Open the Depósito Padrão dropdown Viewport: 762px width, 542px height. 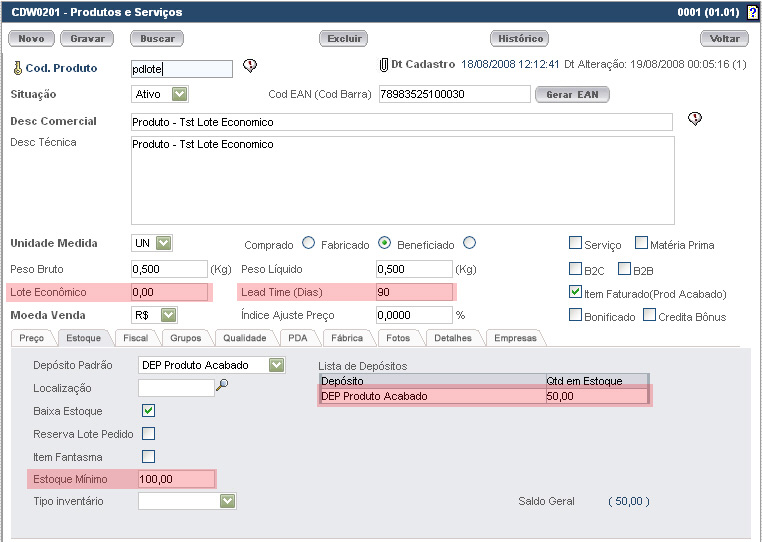277,365
